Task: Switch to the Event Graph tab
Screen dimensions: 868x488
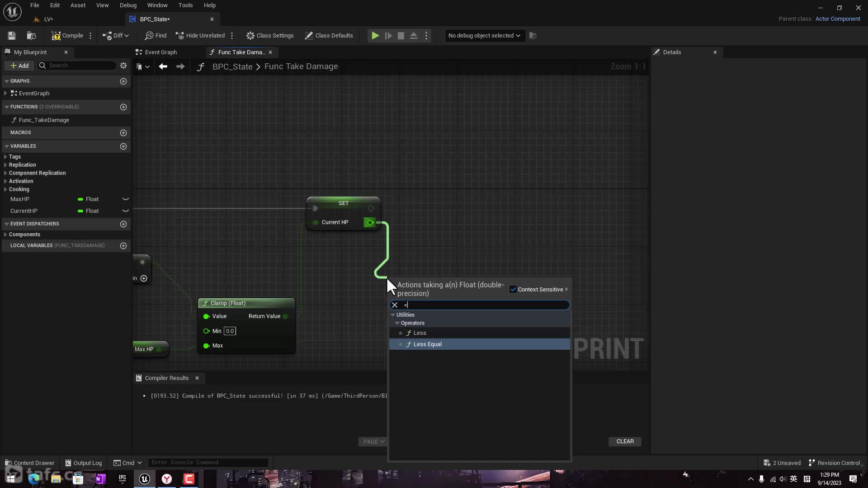Action: pyautogui.click(x=160, y=52)
